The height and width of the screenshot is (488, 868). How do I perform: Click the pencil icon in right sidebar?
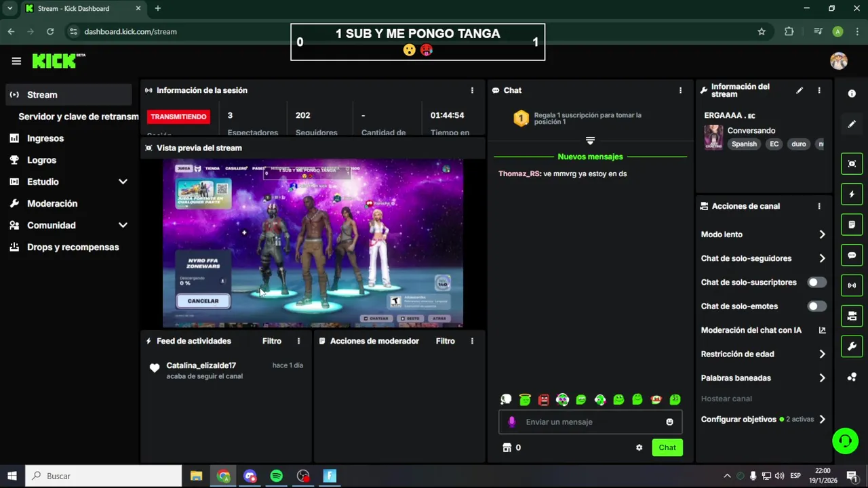click(852, 124)
